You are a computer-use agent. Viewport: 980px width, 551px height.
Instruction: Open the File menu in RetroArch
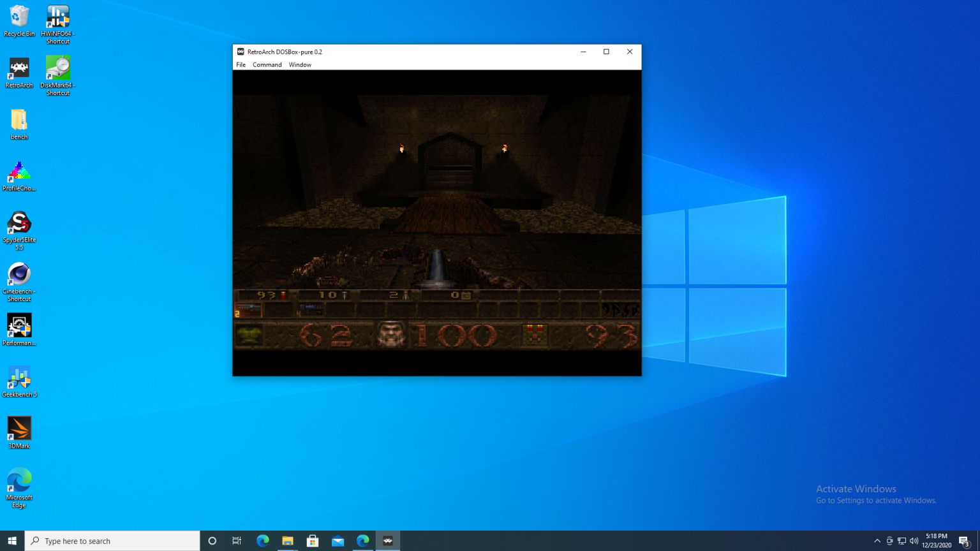[241, 64]
